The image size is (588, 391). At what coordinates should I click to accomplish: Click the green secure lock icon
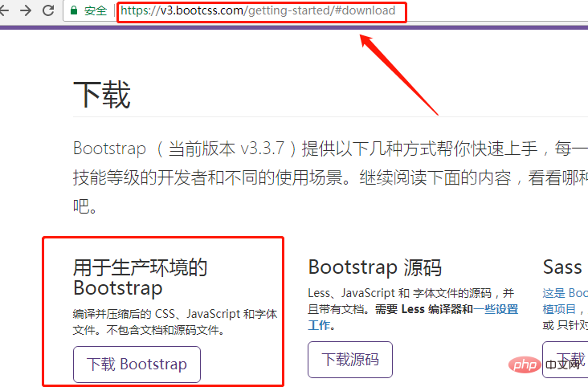pyautogui.click(x=74, y=11)
